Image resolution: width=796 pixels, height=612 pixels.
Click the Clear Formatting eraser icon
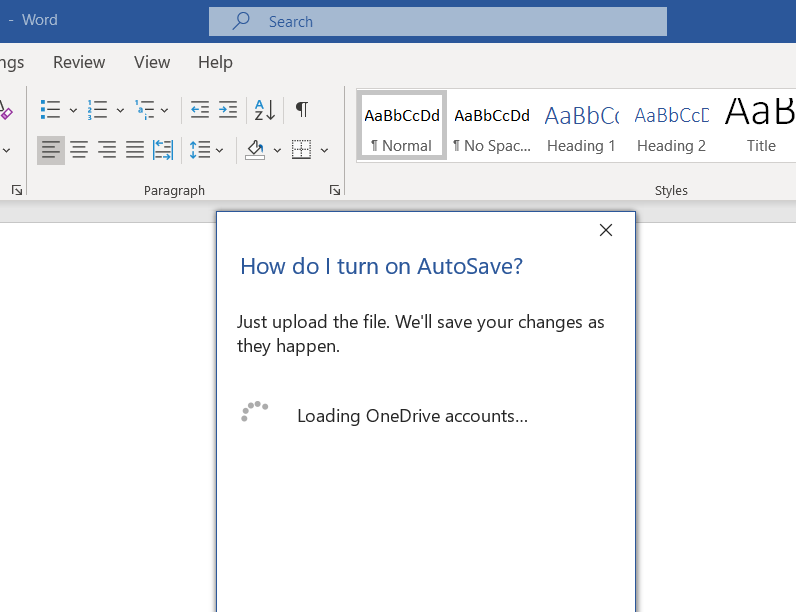coord(6,111)
